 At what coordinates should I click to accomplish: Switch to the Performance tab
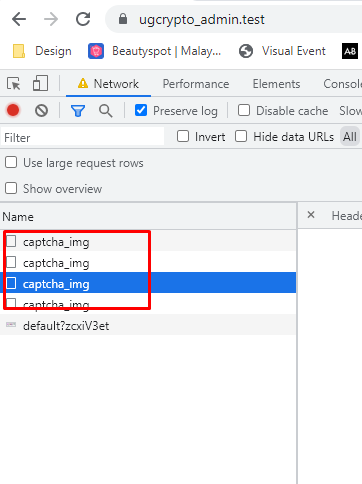click(196, 84)
